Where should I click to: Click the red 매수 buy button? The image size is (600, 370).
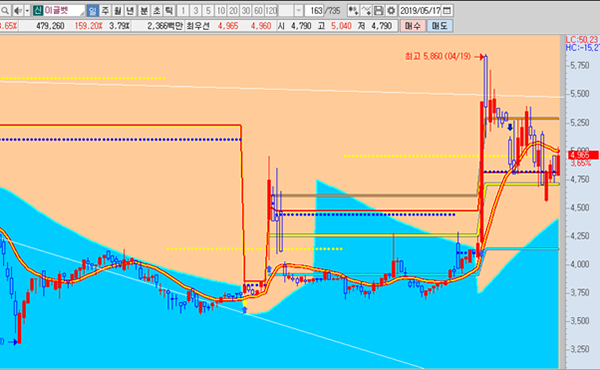[x=412, y=26]
